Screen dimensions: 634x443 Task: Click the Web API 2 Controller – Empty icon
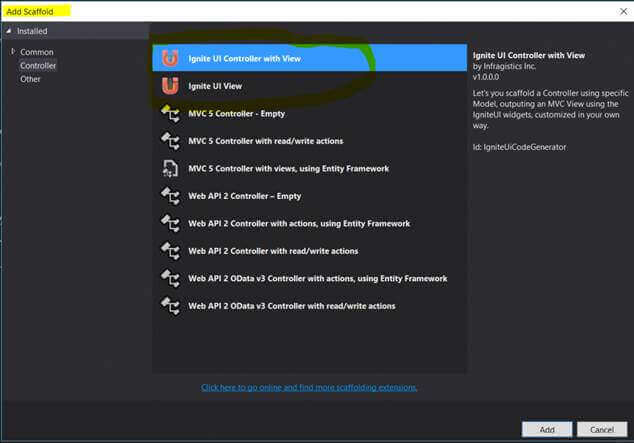pyautogui.click(x=170, y=196)
